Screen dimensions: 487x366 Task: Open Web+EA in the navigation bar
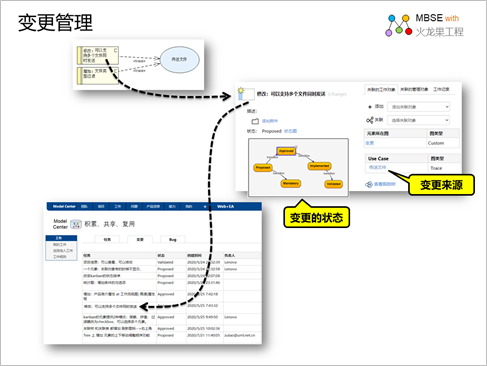tap(226, 207)
